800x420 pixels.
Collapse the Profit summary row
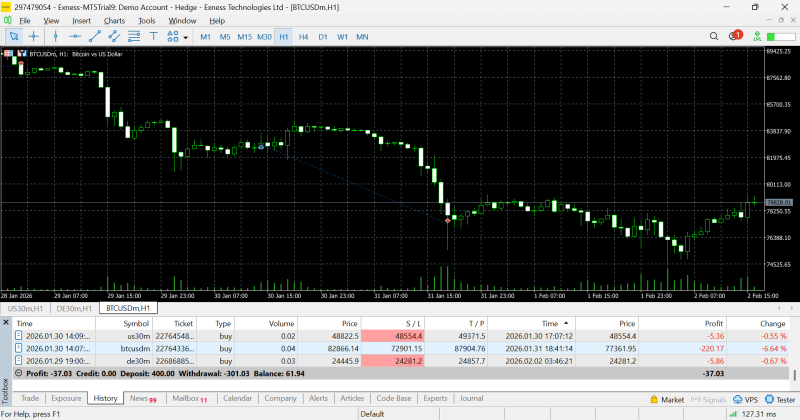(18, 373)
